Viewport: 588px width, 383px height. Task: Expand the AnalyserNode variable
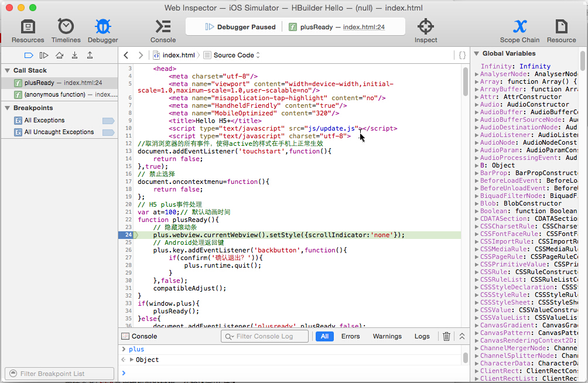pyautogui.click(x=477, y=74)
